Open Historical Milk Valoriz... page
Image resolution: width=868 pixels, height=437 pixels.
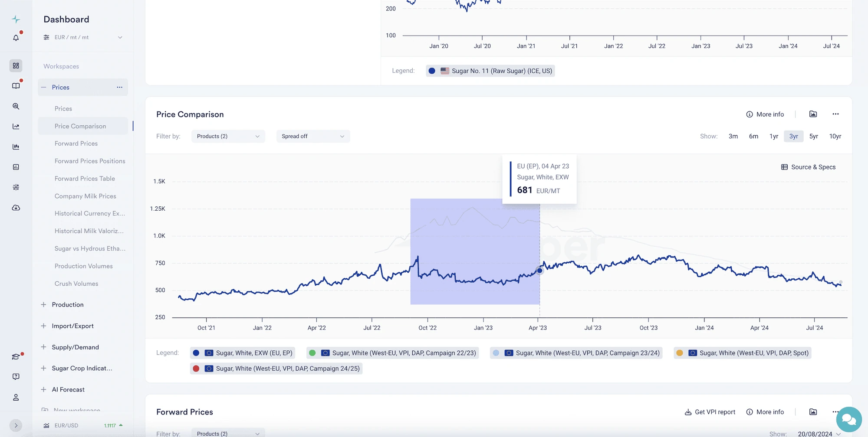pos(89,231)
